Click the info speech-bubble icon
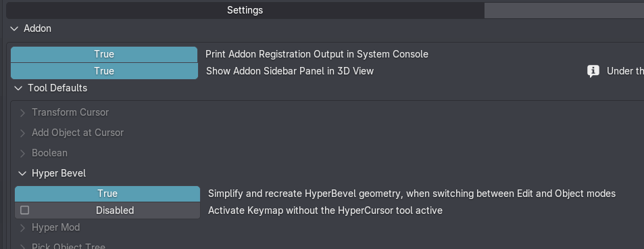This screenshot has width=644, height=249. pos(593,71)
